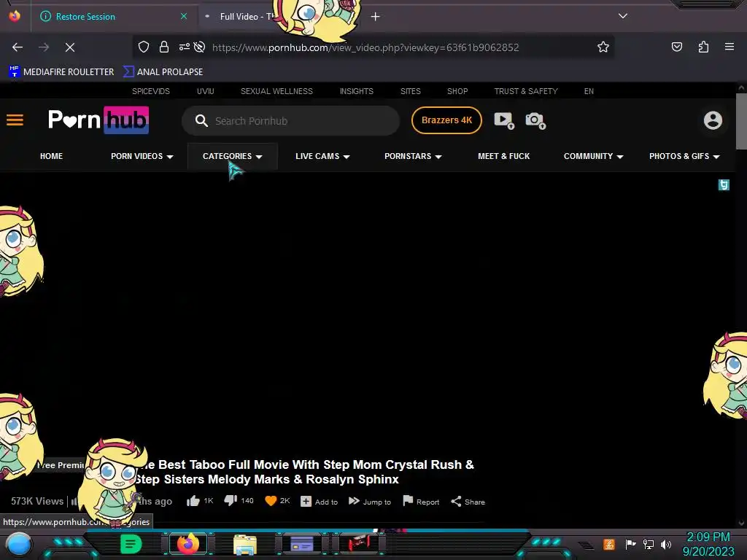
Task: Expand the PORNSTARS dropdown
Action: point(413,156)
